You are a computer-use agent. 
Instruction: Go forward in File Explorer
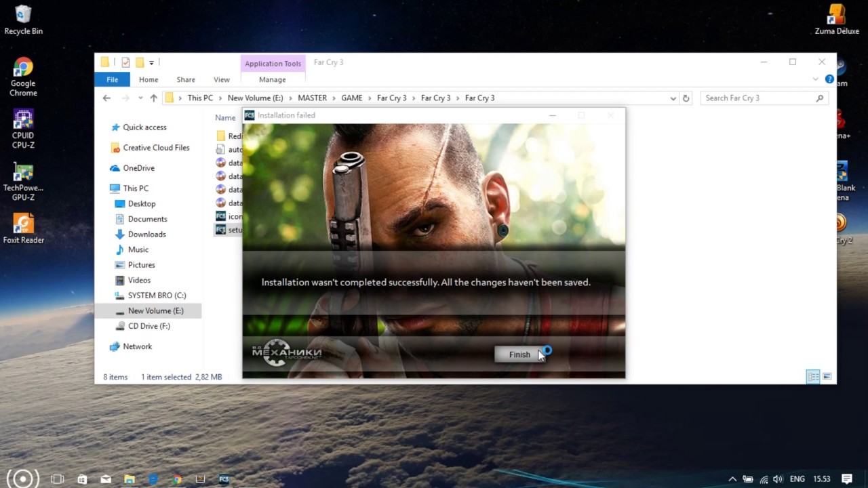[x=125, y=98]
